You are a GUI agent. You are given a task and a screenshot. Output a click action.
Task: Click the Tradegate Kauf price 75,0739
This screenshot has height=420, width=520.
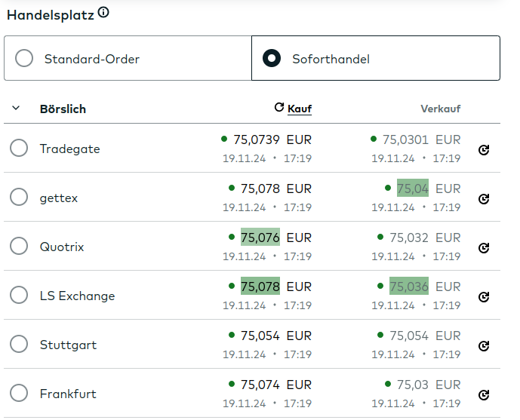point(257,139)
